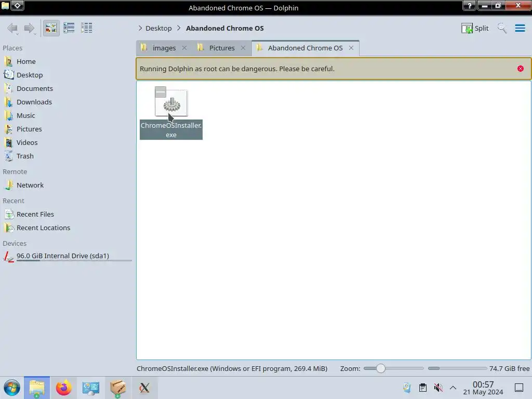The height and width of the screenshot is (399, 532).
Task: Click the status bar file info text
Action: point(232,368)
